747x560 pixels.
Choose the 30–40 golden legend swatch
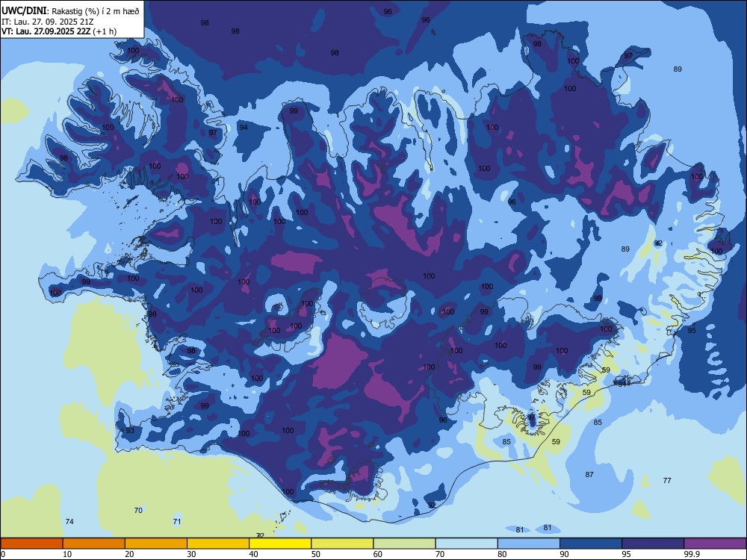tap(218, 544)
